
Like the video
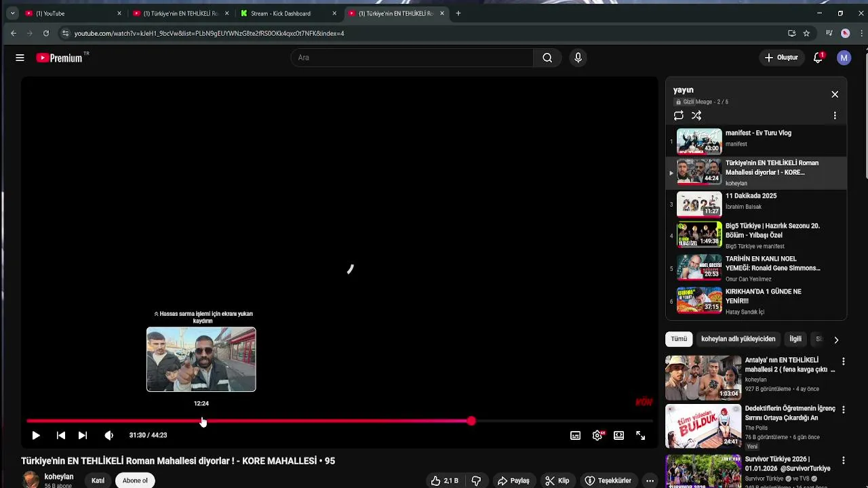pyautogui.click(x=444, y=481)
